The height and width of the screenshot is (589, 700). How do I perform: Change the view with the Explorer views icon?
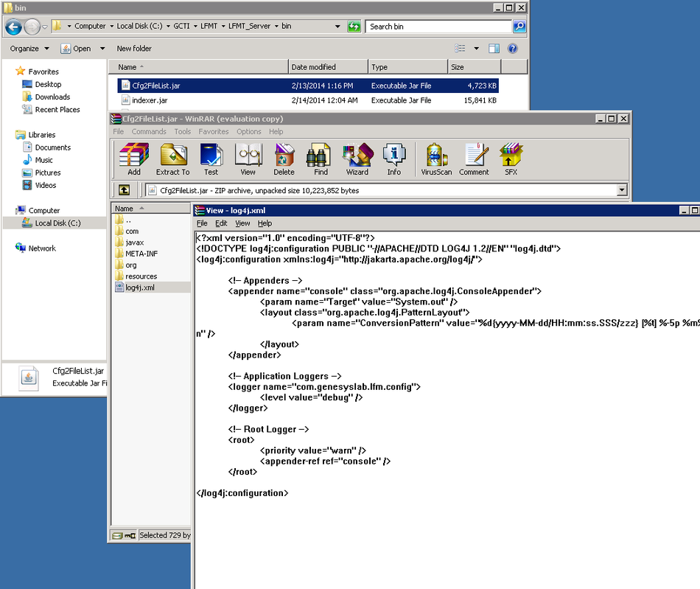click(460, 48)
